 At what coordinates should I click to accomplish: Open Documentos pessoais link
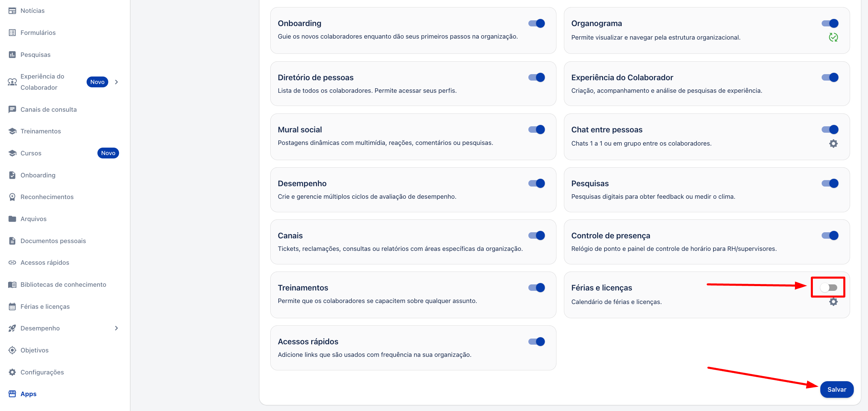point(53,241)
